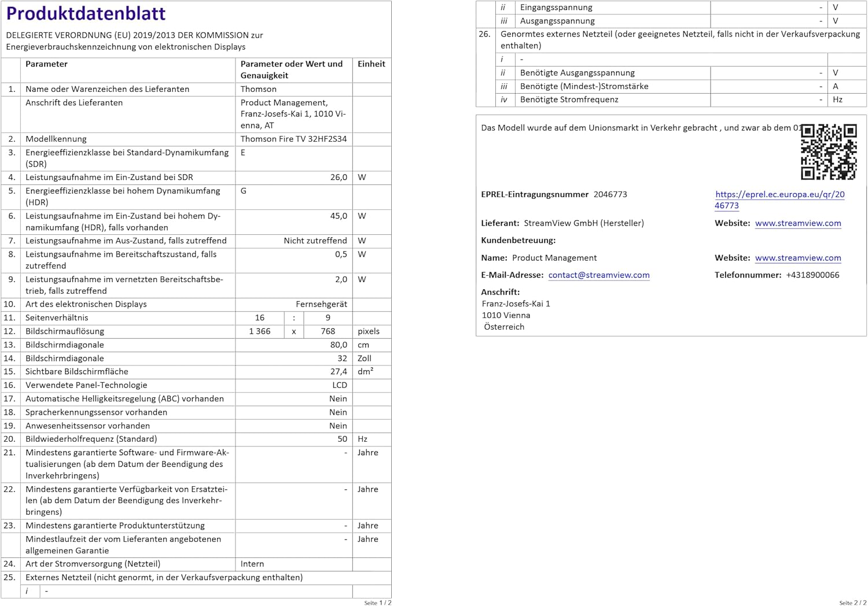Viewport: 868px width, 606px height.
Task: Click the Seite 1 / 2 page label
Action: point(377,603)
